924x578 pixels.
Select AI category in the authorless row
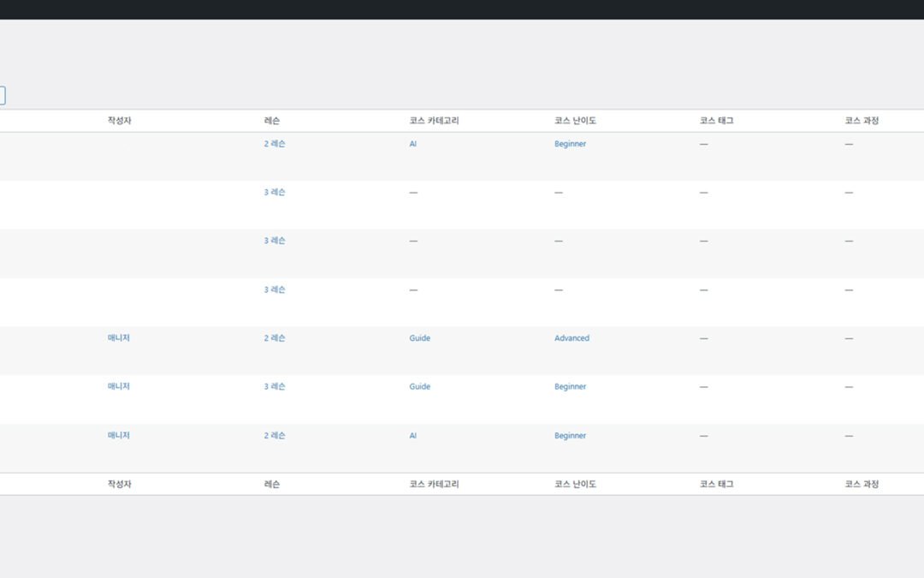[413, 144]
